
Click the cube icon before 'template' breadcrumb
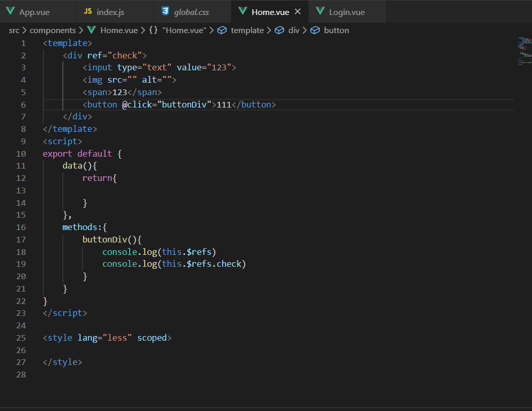[x=222, y=30]
